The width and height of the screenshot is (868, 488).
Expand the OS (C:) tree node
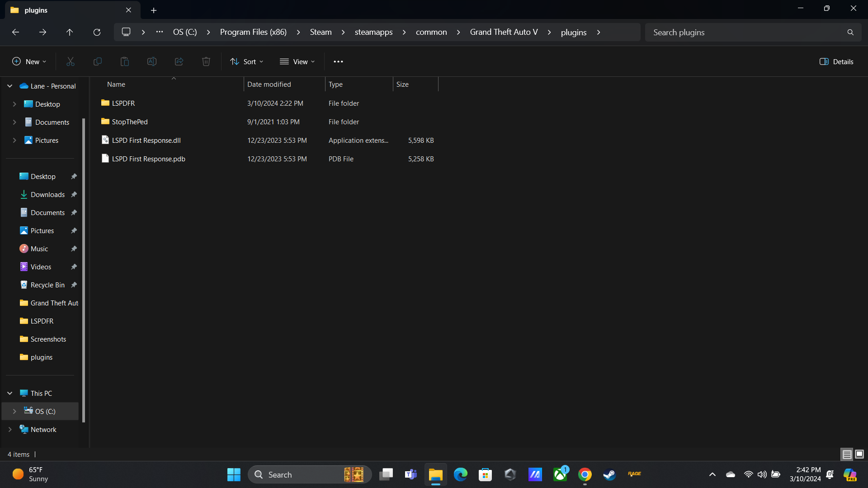tap(14, 411)
